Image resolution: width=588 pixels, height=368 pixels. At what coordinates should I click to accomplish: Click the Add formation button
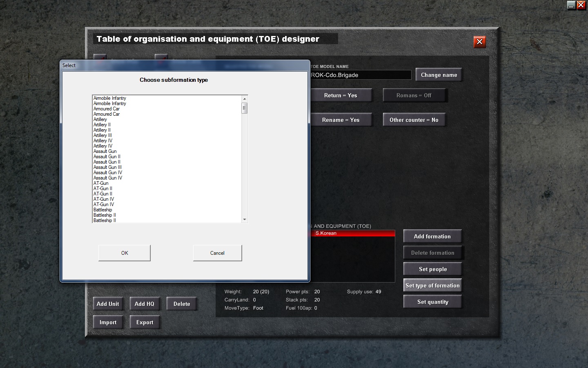pyautogui.click(x=432, y=236)
